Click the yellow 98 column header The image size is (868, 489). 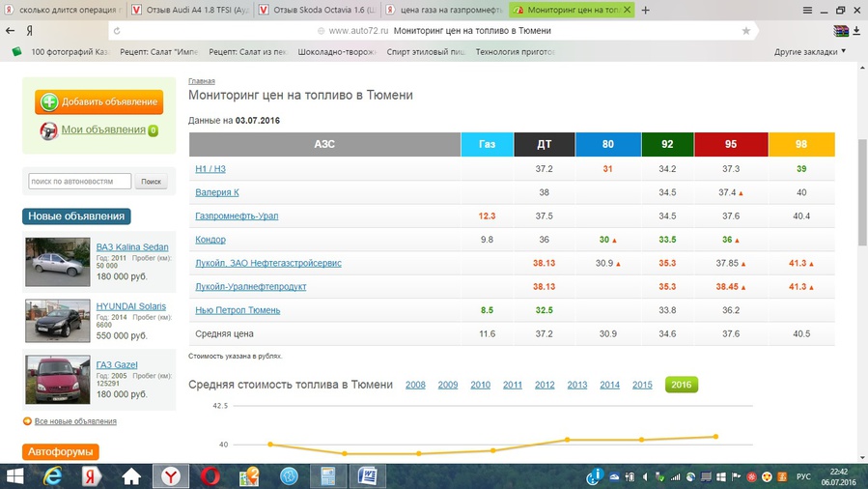point(801,144)
